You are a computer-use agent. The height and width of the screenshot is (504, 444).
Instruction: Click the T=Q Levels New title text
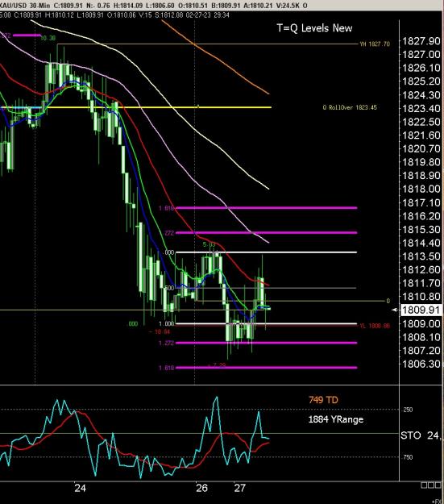[314, 28]
